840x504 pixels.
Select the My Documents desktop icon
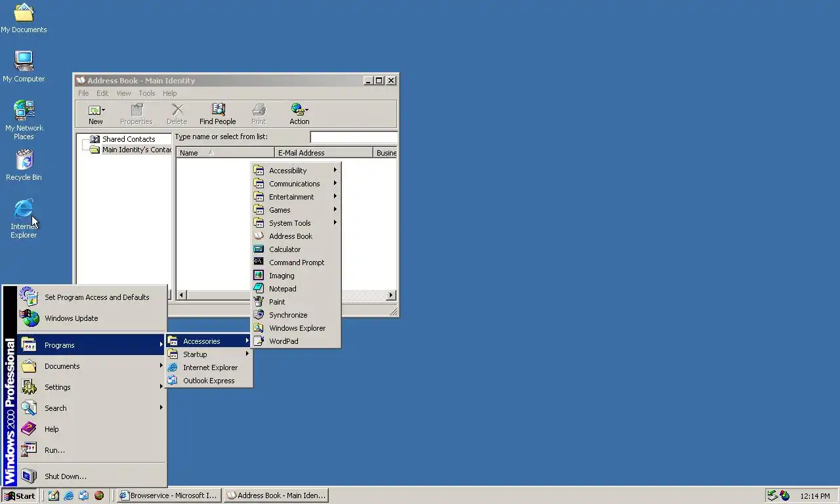coord(24,18)
